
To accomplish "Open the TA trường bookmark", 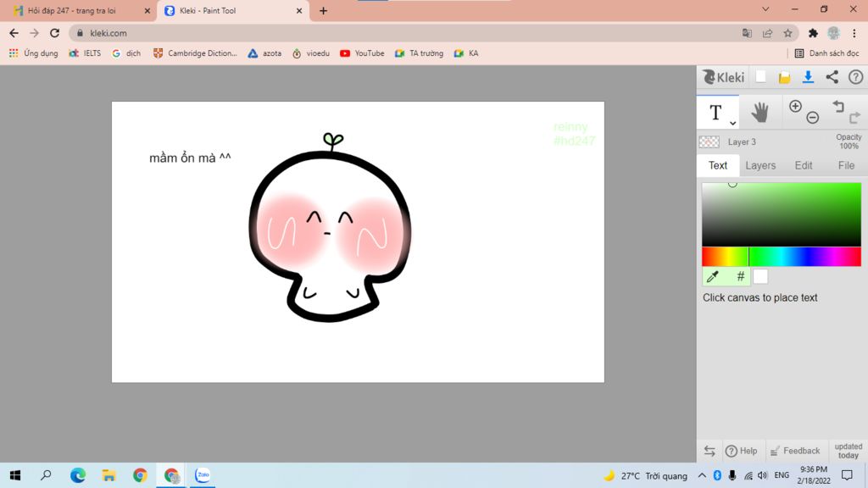I will [x=419, y=53].
